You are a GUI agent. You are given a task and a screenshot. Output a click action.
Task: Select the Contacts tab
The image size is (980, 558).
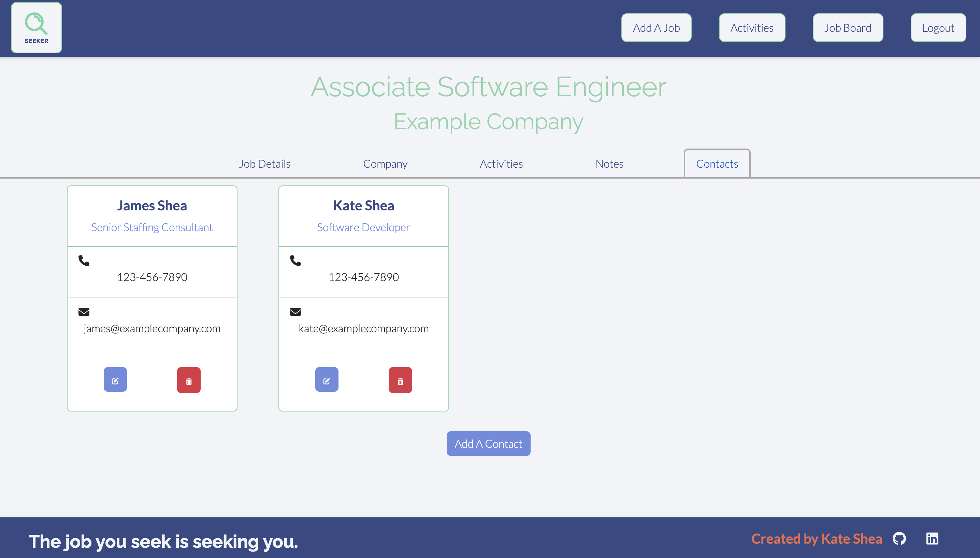click(x=717, y=164)
